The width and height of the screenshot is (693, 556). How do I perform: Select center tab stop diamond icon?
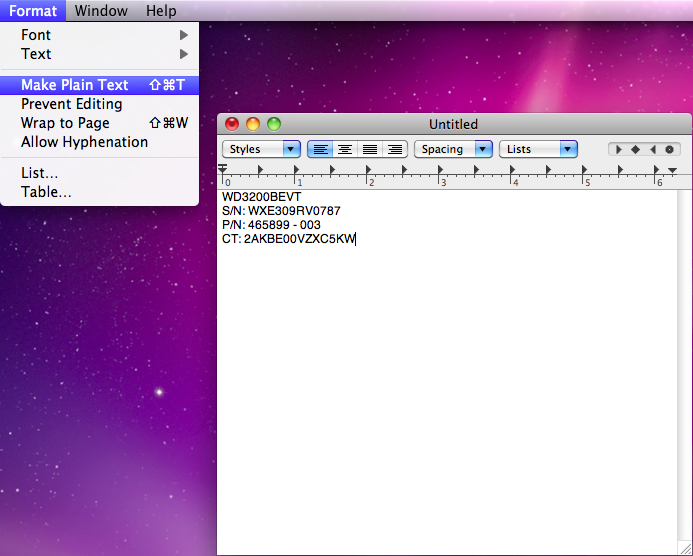(x=635, y=149)
